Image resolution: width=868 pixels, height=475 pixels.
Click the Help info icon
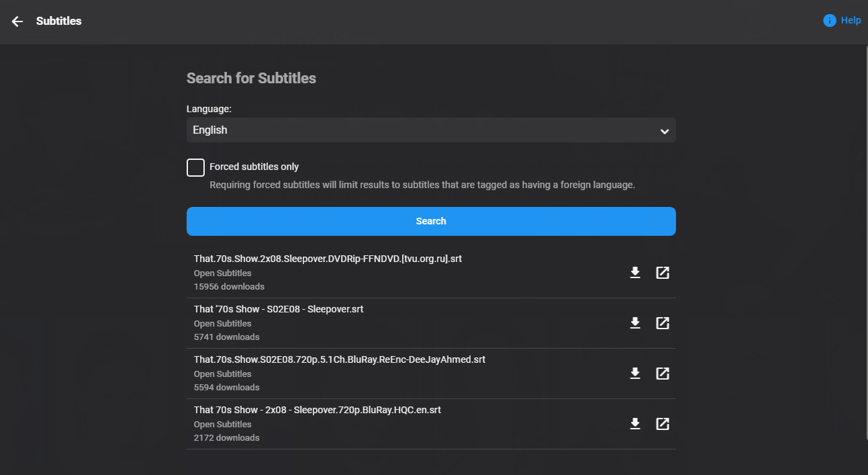pyautogui.click(x=830, y=21)
